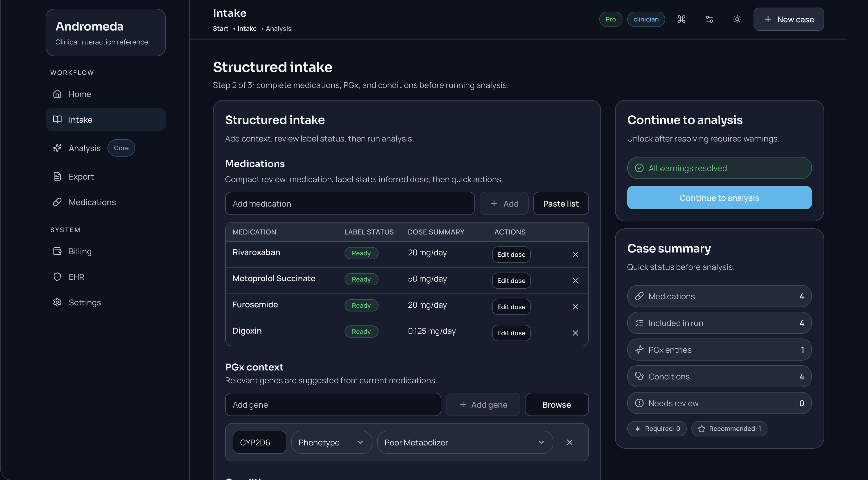Remove Rivaroxaban with its X icon
The height and width of the screenshot is (480, 868).
(575, 255)
